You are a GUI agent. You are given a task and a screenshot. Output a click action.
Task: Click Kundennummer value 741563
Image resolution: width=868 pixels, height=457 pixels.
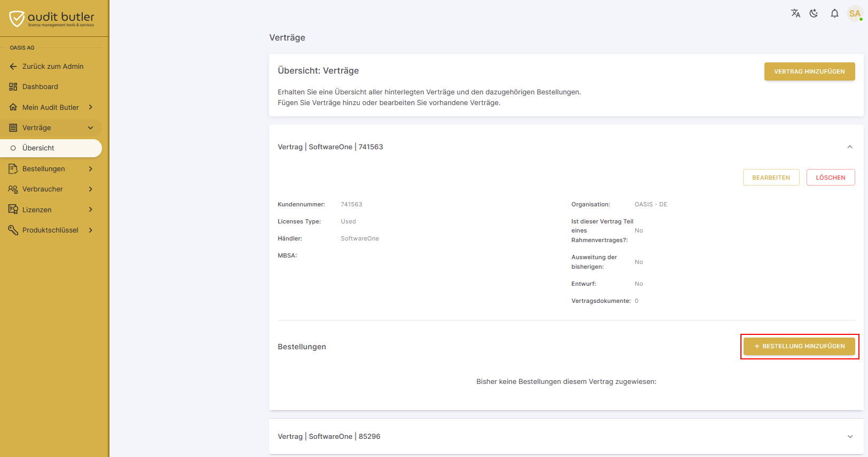tap(351, 204)
